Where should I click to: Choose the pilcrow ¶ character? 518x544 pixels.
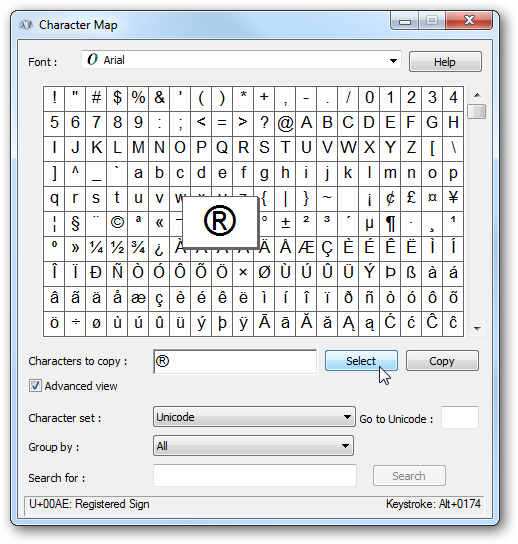[390, 223]
